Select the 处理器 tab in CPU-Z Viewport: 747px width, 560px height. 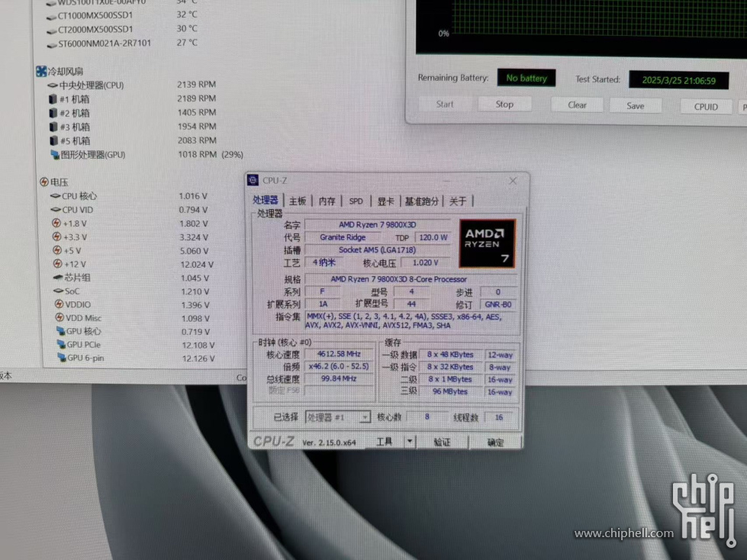(266, 200)
